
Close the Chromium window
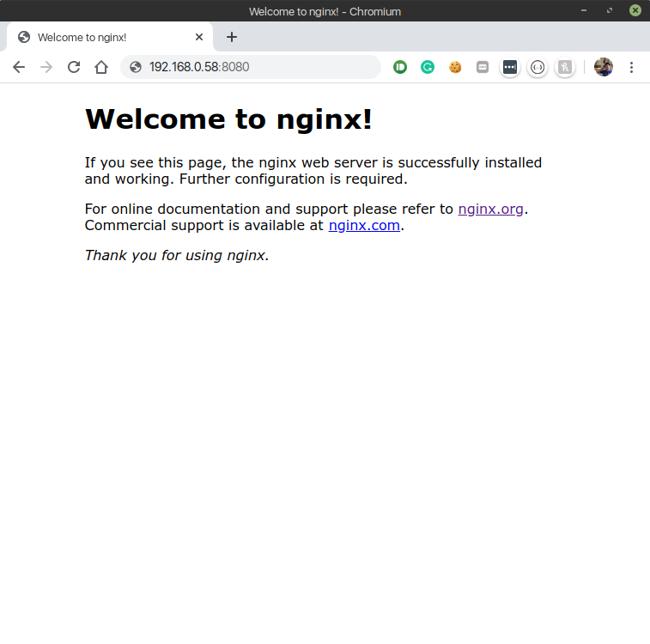(x=635, y=10)
